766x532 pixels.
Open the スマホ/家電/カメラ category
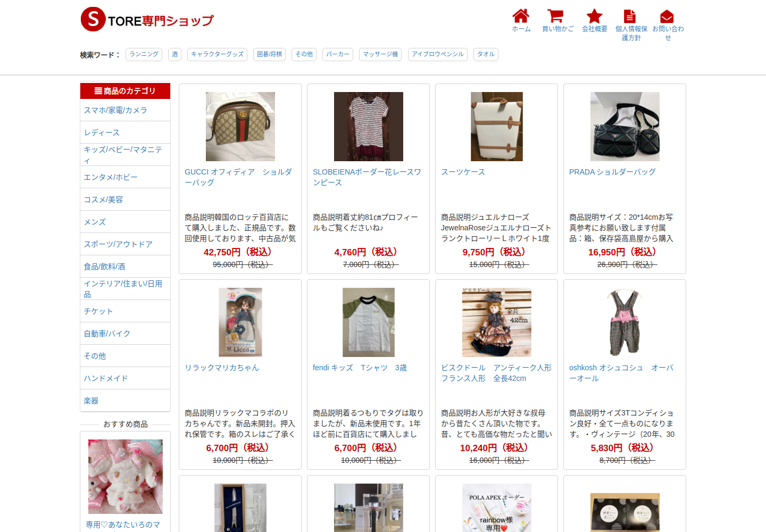click(x=125, y=110)
